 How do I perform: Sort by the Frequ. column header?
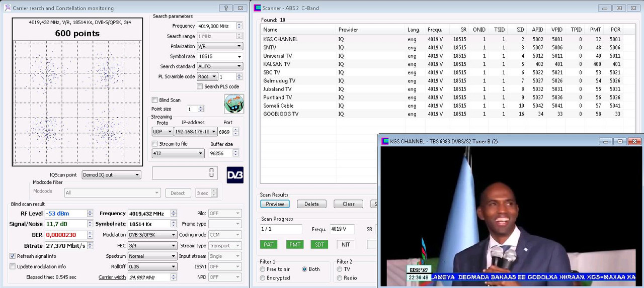tap(437, 30)
